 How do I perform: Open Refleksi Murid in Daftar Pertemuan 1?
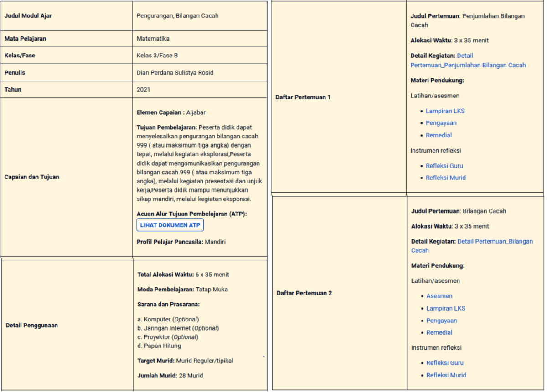pyautogui.click(x=445, y=178)
